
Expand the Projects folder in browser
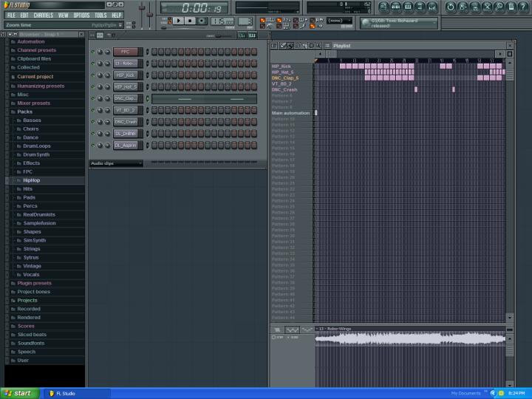27,300
